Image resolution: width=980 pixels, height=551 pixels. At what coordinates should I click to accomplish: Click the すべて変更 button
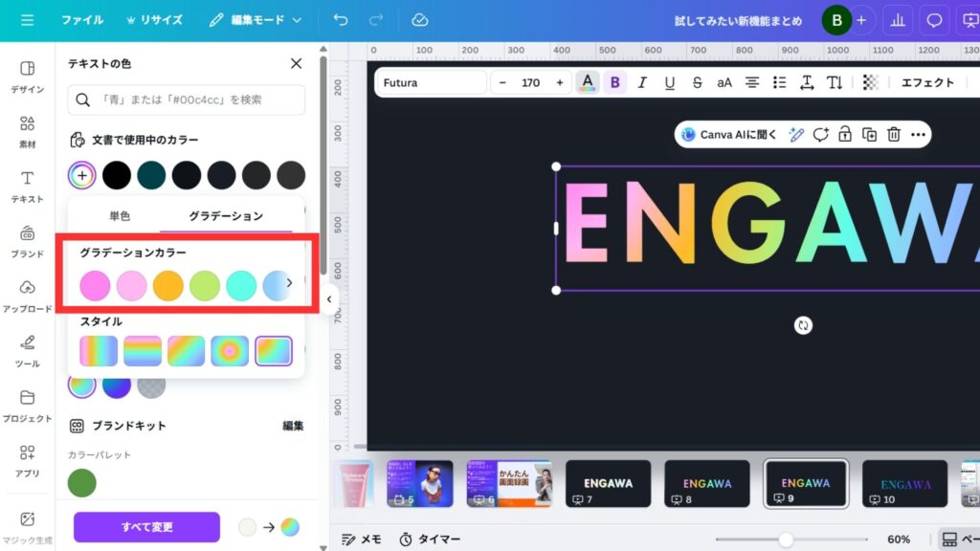coord(146,527)
